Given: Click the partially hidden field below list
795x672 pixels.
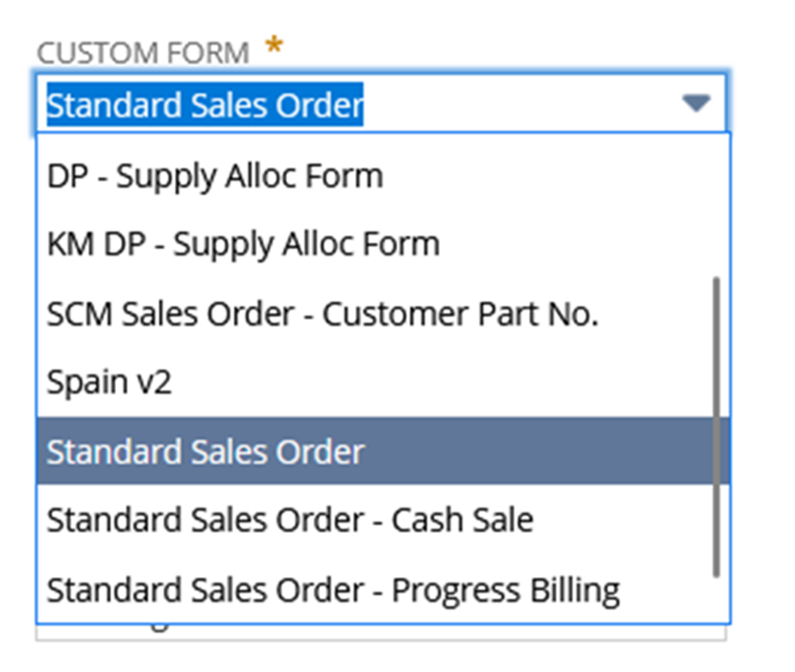Looking at the screenshot, I should 380,633.
